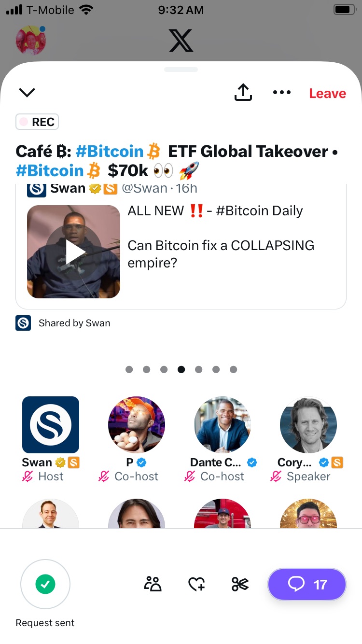Screen dimensions: 362x644
Task: Tap the share upload icon
Action: point(243,92)
